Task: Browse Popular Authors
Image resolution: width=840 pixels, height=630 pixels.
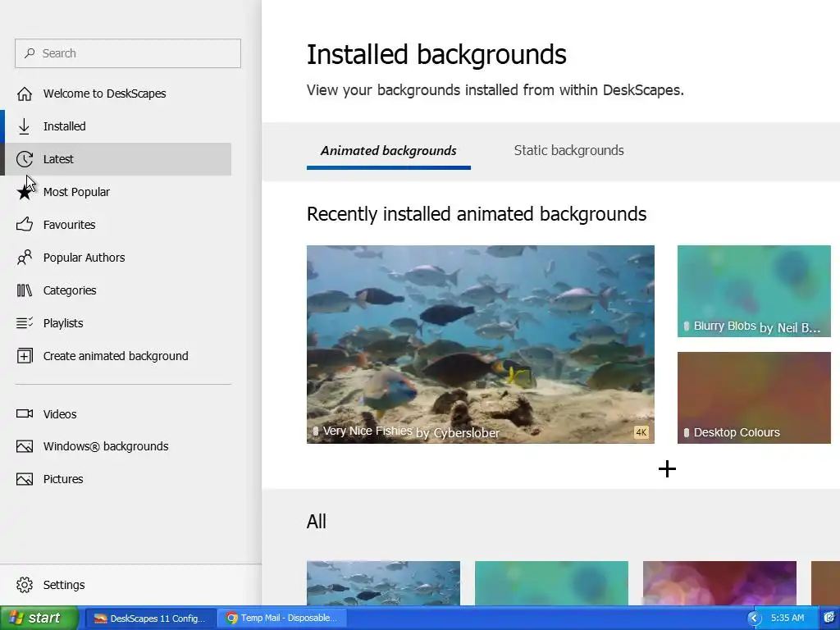Action: pyautogui.click(x=84, y=258)
